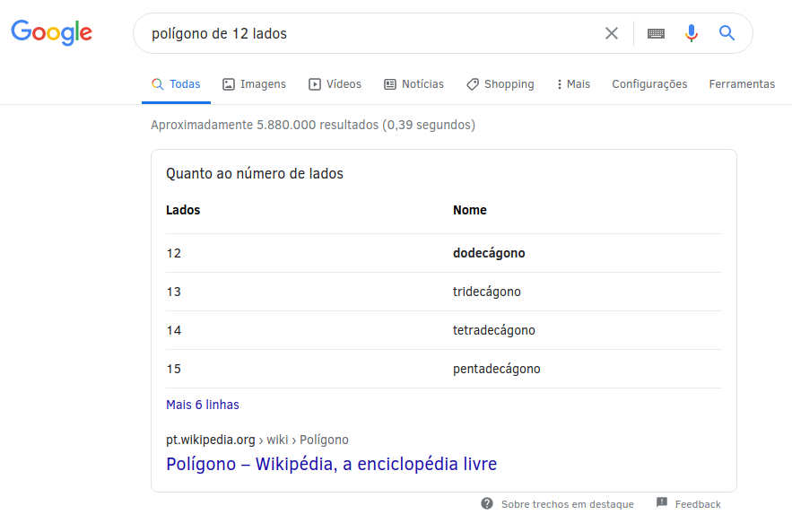Expand table with Mais 6 linhas

coord(203,405)
